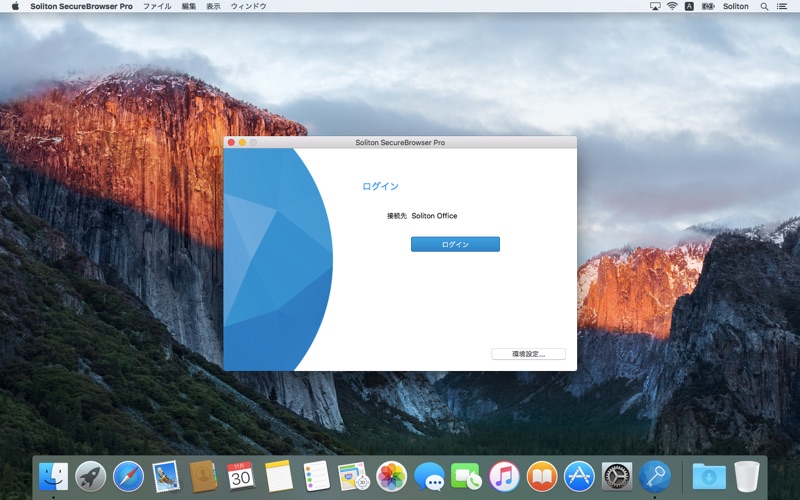
Task: Open Contacts from the Dock
Action: pyautogui.click(x=204, y=477)
